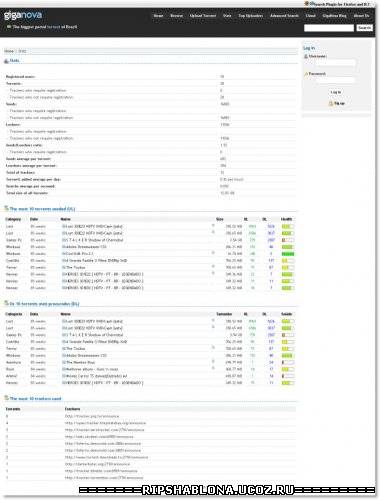The image size is (380, 500).
Task: Click the giganova logo
Action: tap(23, 15)
